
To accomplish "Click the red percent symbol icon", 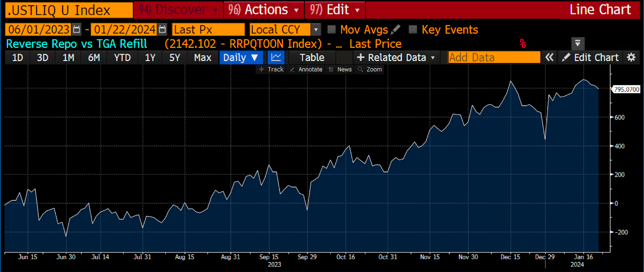I will 522,43.
